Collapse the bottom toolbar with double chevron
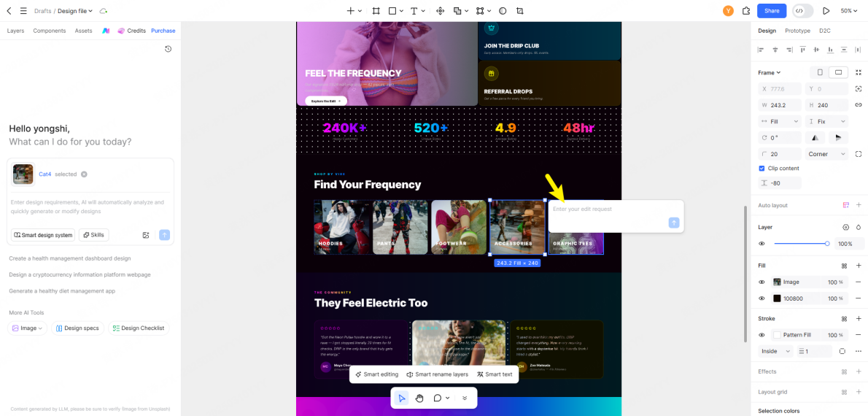 coord(465,398)
